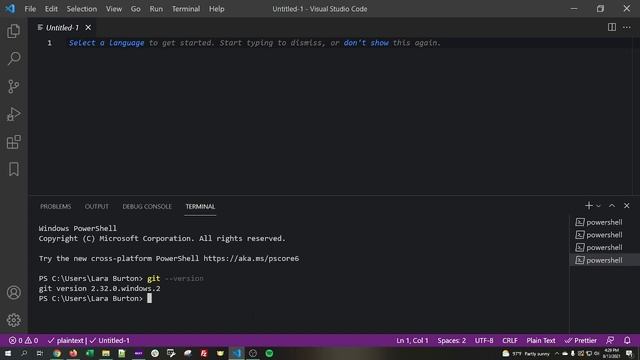Switch to the Terminal panel tab

[200, 207]
